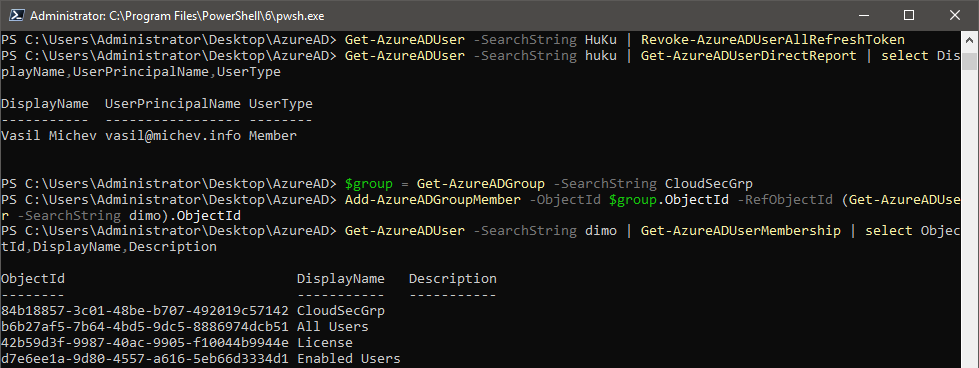Click the Revoke-AzureADUserAllRefreshToken command text
The height and width of the screenshot is (368, 979).
773,40
